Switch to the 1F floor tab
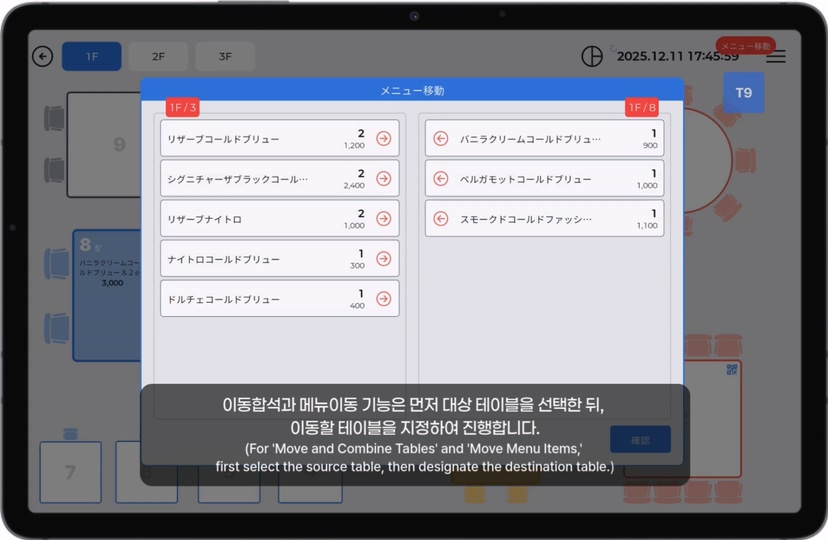 (x=91, y=57)
